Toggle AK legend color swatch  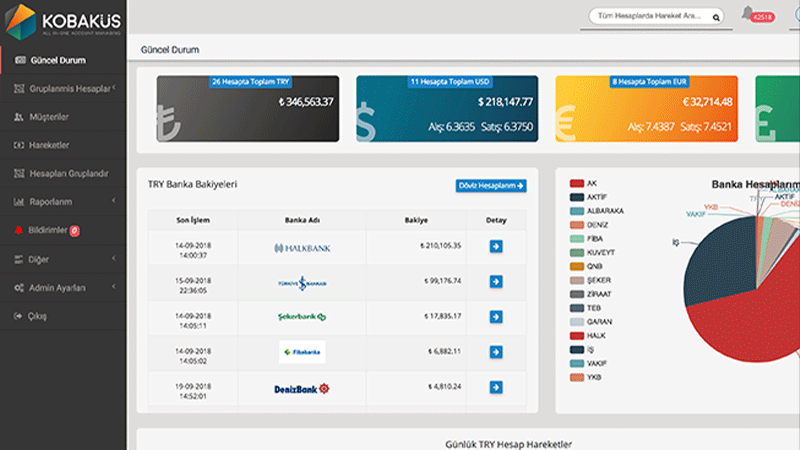click(577, 183)
